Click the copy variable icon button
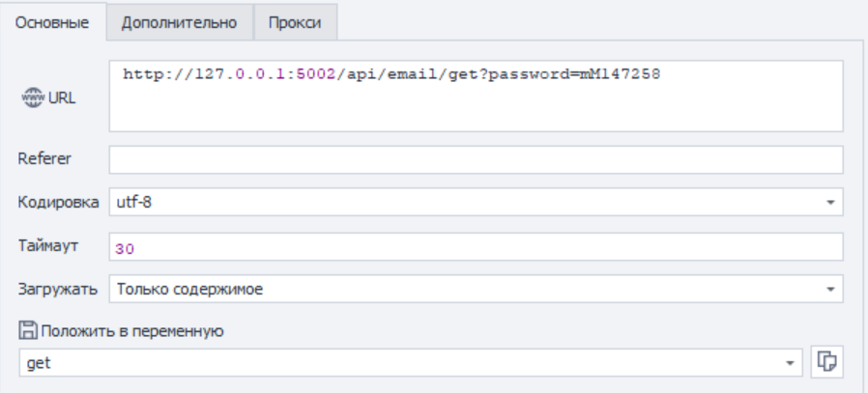 [x=826, y=361]
